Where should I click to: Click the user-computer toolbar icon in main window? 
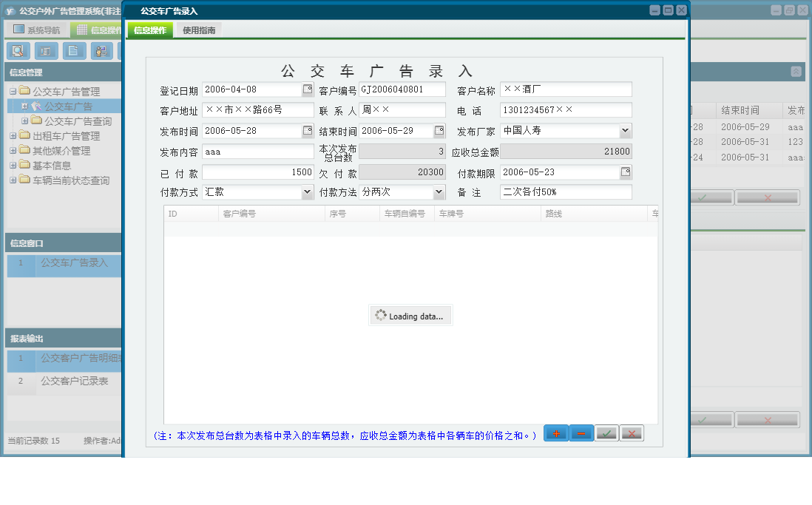tap(101, 51)
